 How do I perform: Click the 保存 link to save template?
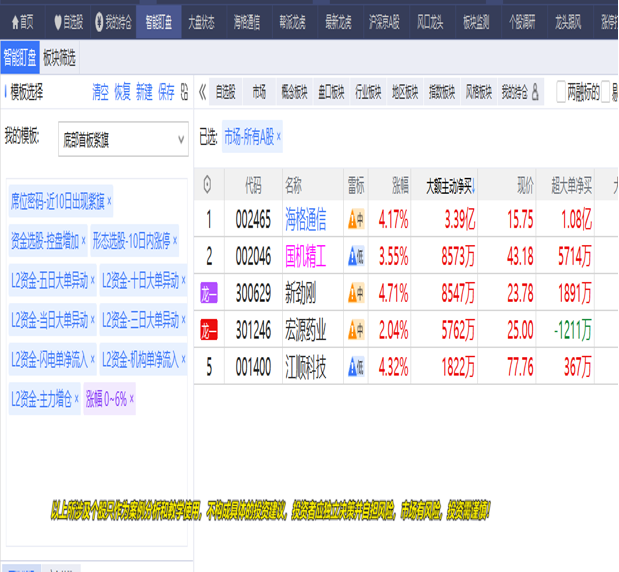point(166,92)
